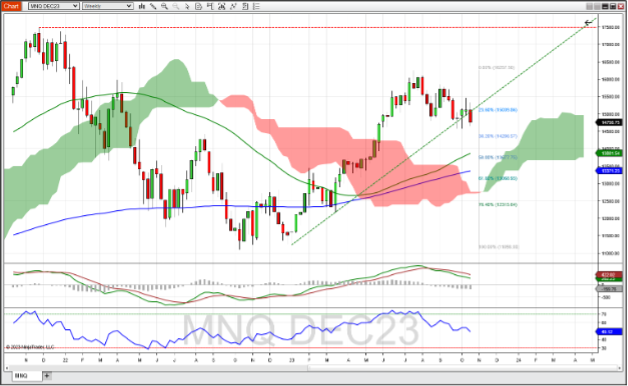Click the 0.00% Fibonacci level label
This screenshot has width=628, height=386.
(497, 68)
